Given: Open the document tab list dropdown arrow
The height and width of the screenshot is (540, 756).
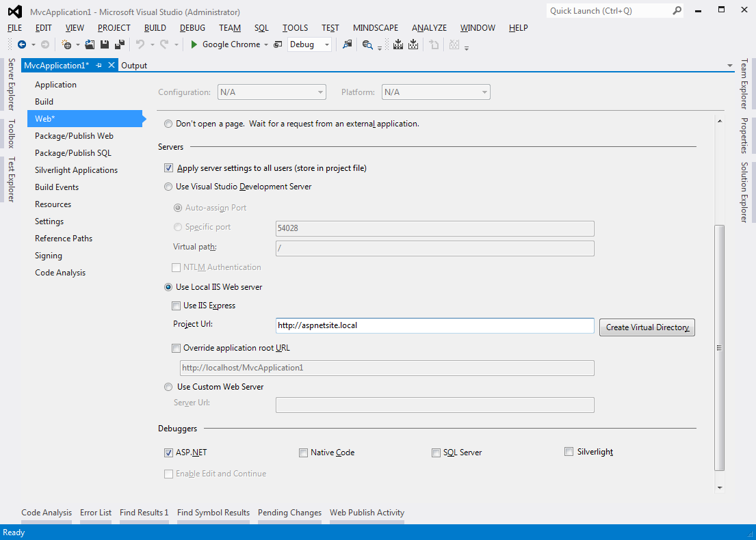Looking at the screenshot, I should (x=730, y=66).
